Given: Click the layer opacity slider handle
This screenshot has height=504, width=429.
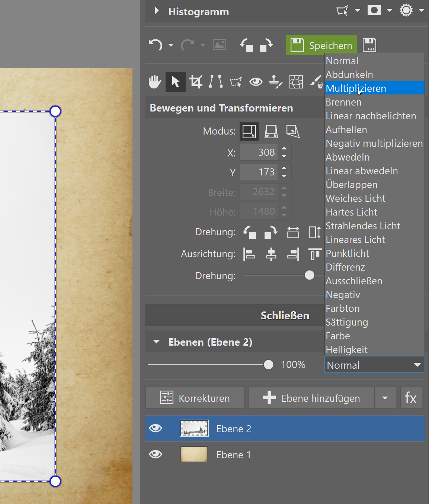Looking at the screenshot, I should (x=268, y=365).
